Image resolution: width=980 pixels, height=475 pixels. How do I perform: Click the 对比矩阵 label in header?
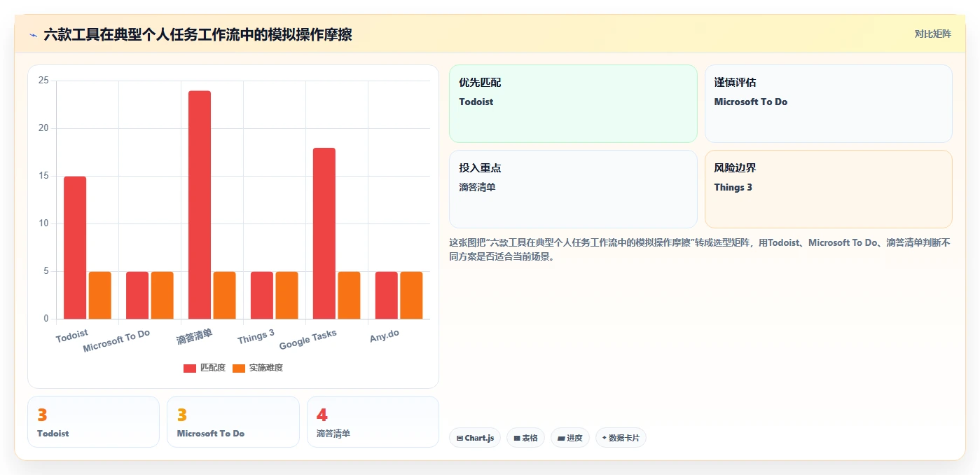(x=932, y=34)
